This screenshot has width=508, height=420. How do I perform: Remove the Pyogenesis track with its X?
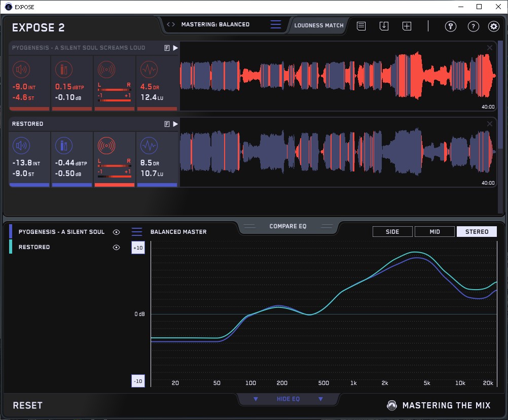(490, 48)
